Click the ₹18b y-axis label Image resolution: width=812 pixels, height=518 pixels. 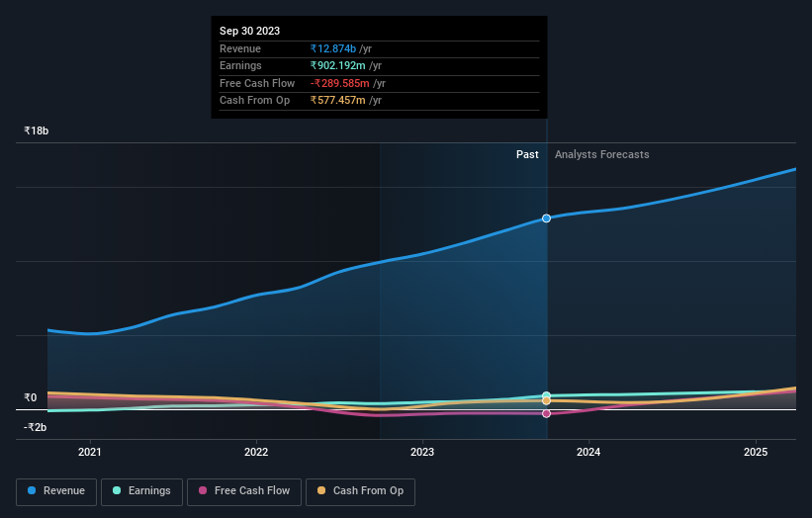(37, 130)
